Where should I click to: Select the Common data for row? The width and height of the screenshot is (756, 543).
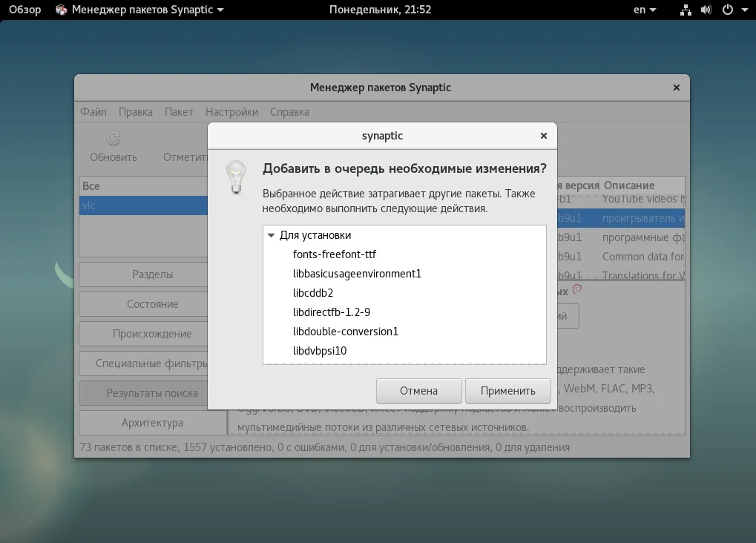[621, 257]
